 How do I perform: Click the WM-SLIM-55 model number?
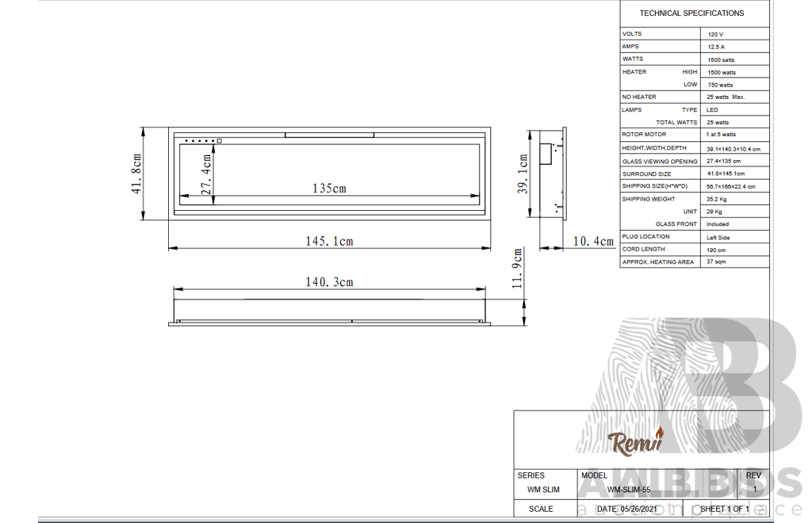[x=629, y=490]
